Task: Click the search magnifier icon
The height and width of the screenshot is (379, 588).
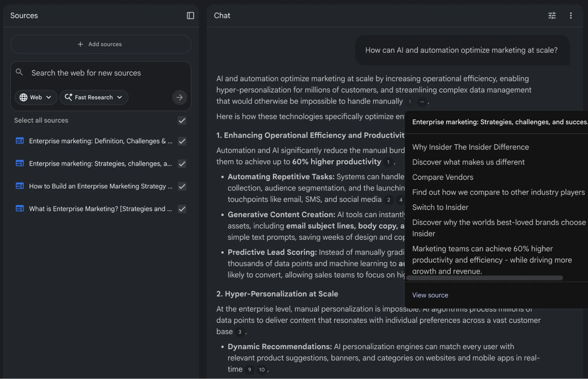Action: 19,72
